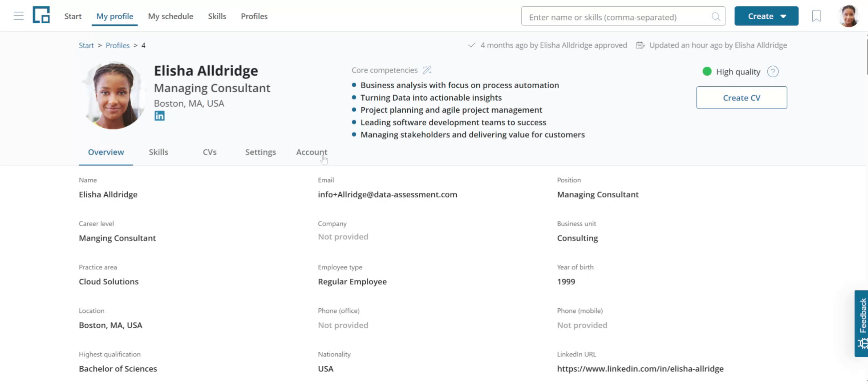Click the Bachelor of Sciences value

point(118,369)
